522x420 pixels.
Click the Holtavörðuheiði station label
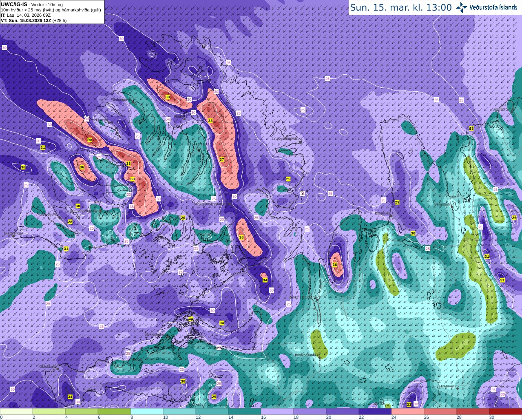[x=306, y=355]
